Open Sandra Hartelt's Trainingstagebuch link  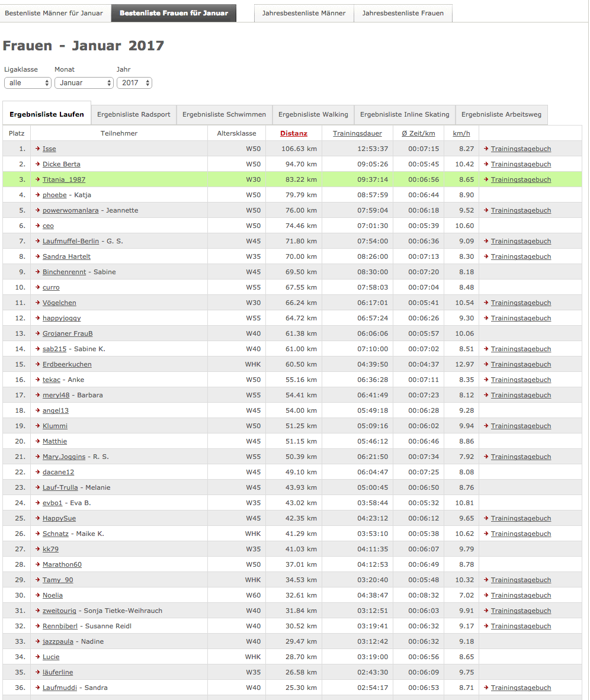click(x=521, y=256)
